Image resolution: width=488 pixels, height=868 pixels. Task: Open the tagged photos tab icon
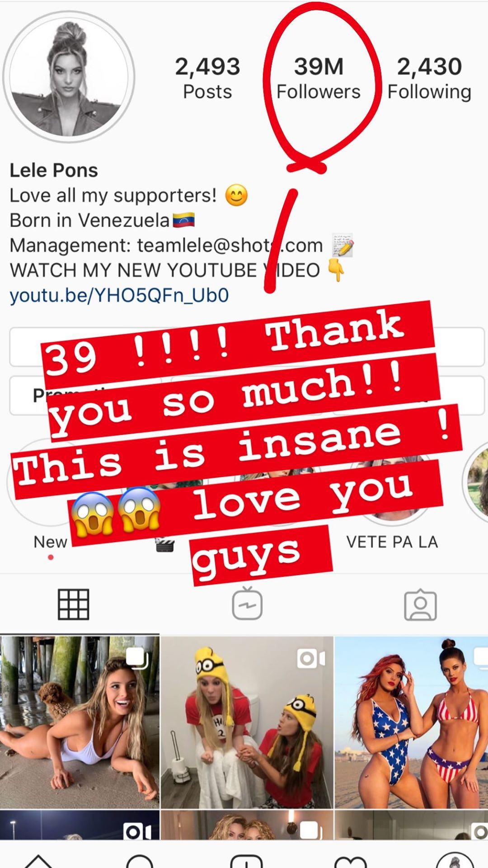(x=420, y=604)
